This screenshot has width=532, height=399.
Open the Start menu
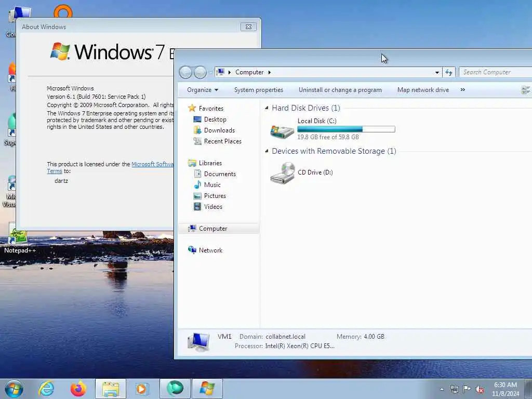click(14, 389)
